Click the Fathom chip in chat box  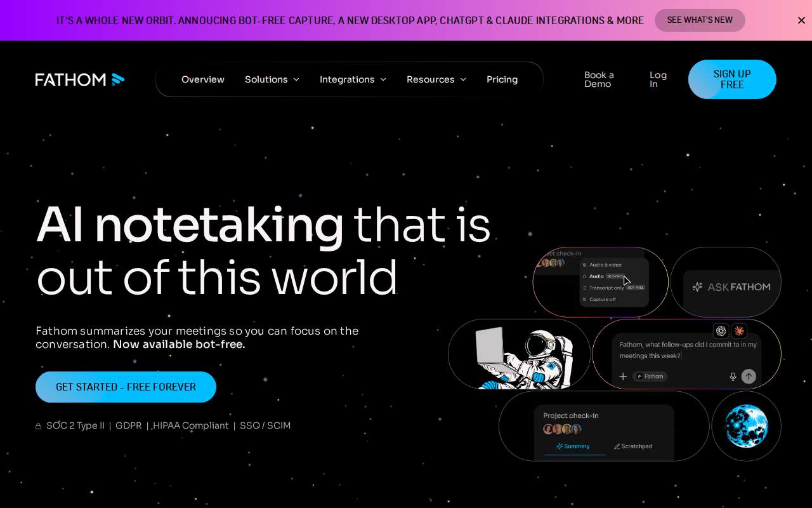tap(650, 377)
